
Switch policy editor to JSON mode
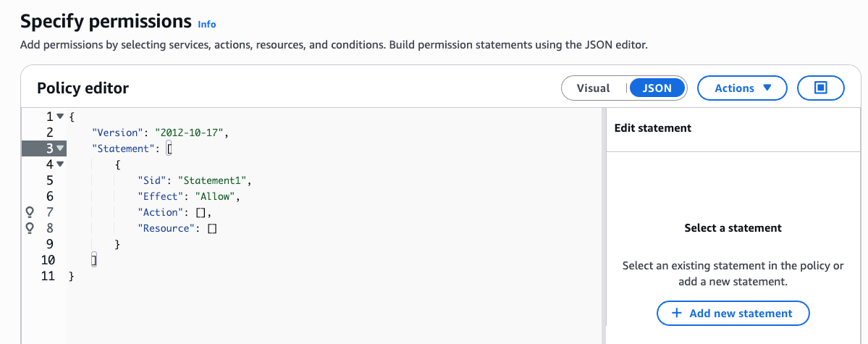(x=657, y=88)
